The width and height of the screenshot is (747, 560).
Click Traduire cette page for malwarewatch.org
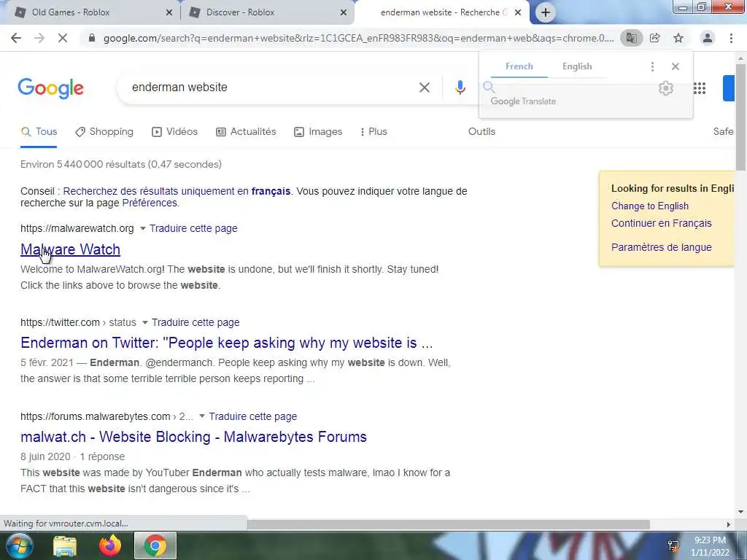tap(193, 228)
